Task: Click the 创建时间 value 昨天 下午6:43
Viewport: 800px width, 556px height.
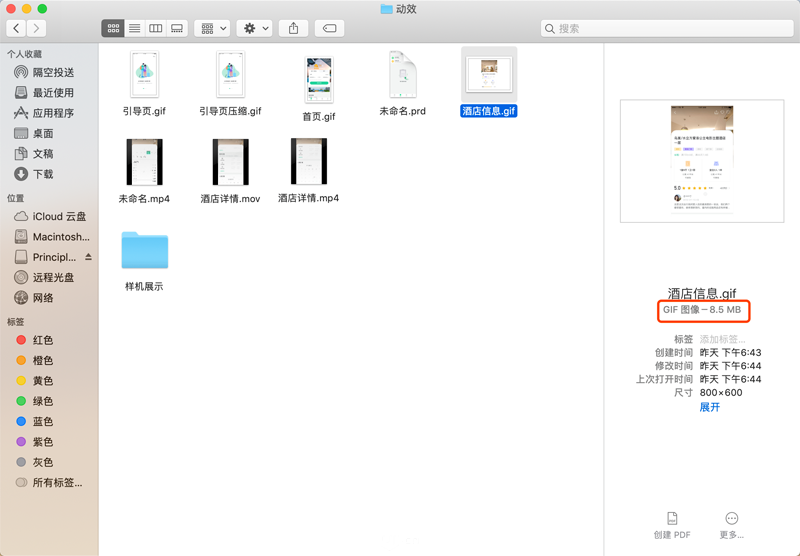Action: coord(730,352)
